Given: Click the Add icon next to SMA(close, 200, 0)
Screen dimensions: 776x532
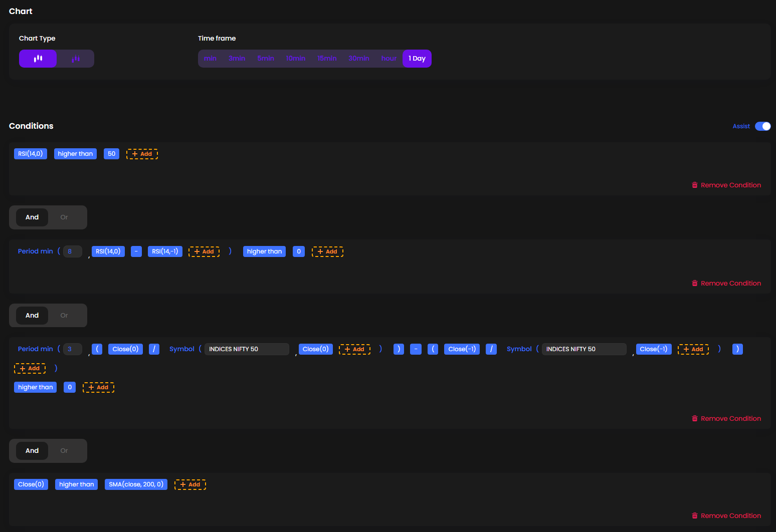Looking at the screenshot, I should click(x=190, y=484).
